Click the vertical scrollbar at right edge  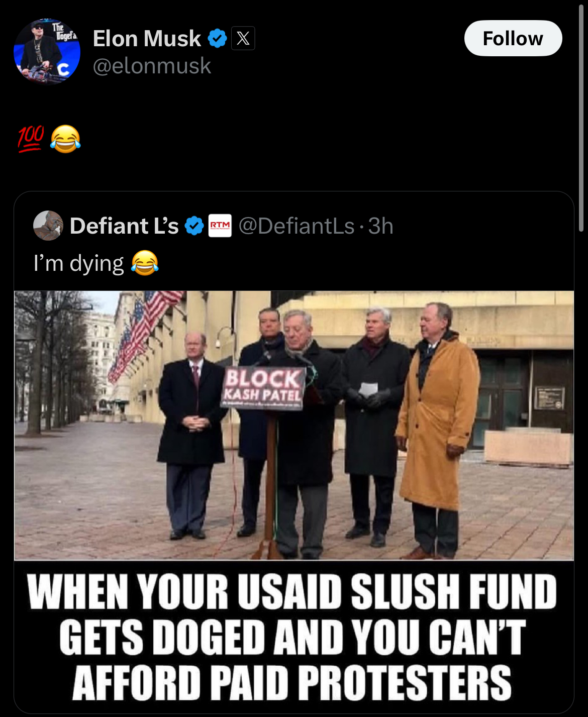(x=582, y=117)
